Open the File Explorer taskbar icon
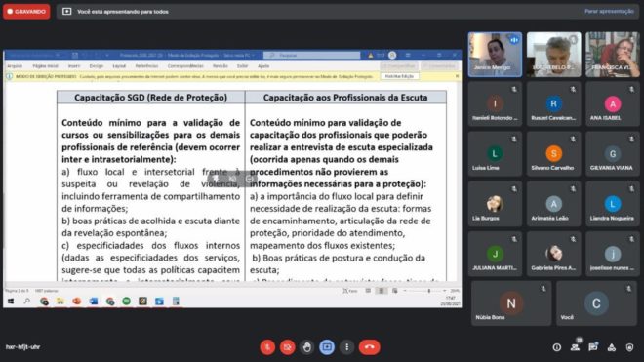The width and height of the screenshot is (644, 362). 60,302
